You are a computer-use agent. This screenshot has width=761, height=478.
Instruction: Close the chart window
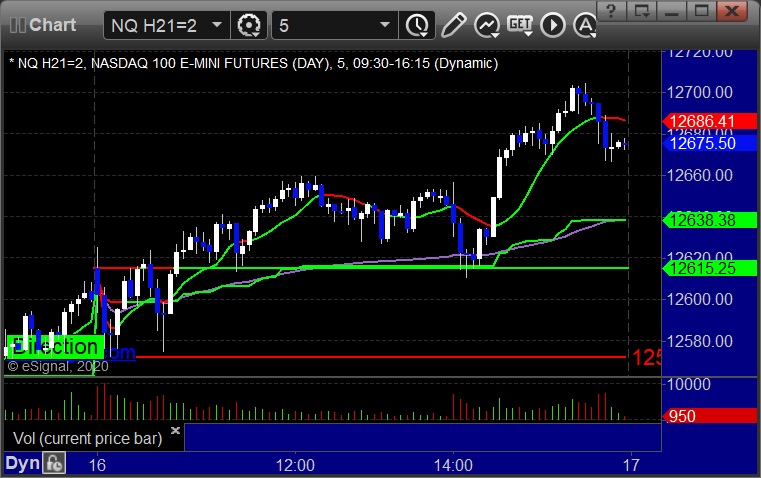(x=732, y=11)
